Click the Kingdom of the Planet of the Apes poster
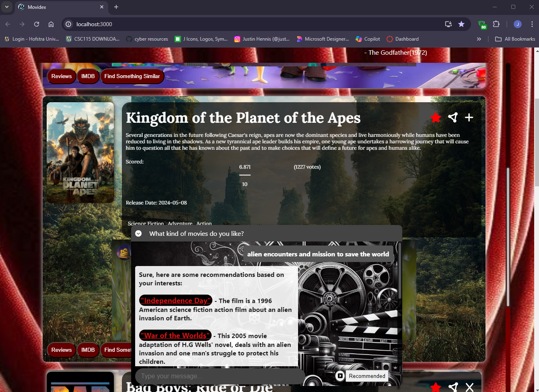 80,152
